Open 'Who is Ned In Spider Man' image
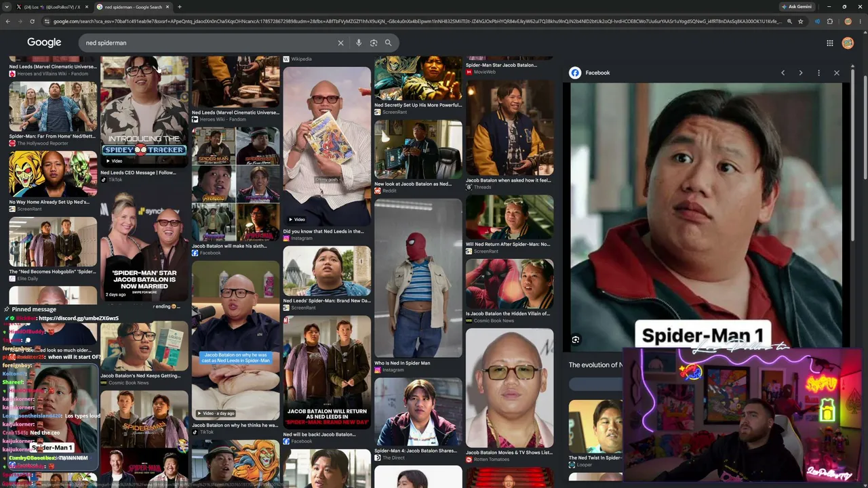 point(418,278)
